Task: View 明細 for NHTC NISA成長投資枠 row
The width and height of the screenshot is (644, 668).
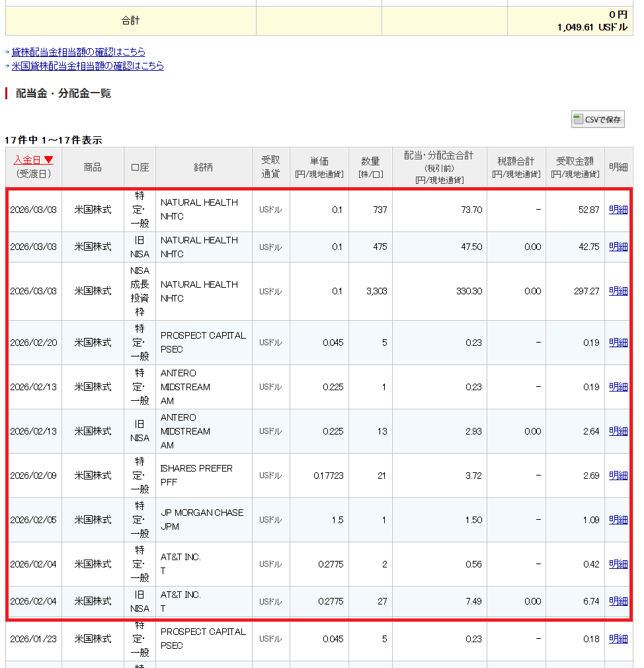Action: (x=618, y=291)
